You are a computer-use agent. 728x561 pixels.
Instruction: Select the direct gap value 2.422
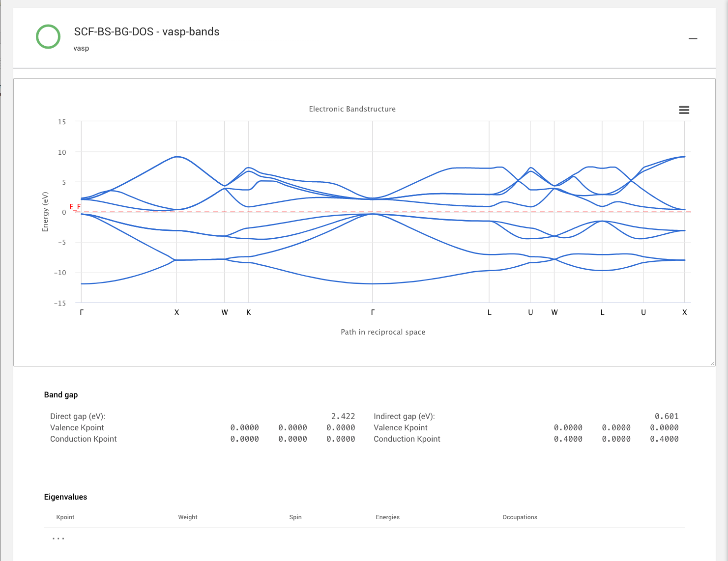pos(343,417)
